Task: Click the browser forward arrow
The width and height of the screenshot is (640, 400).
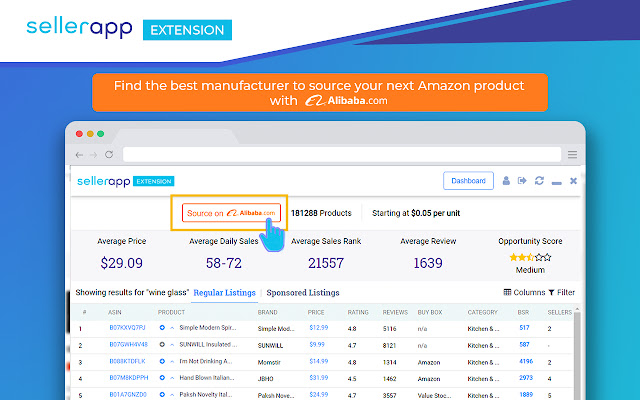Action: [93, 155]
